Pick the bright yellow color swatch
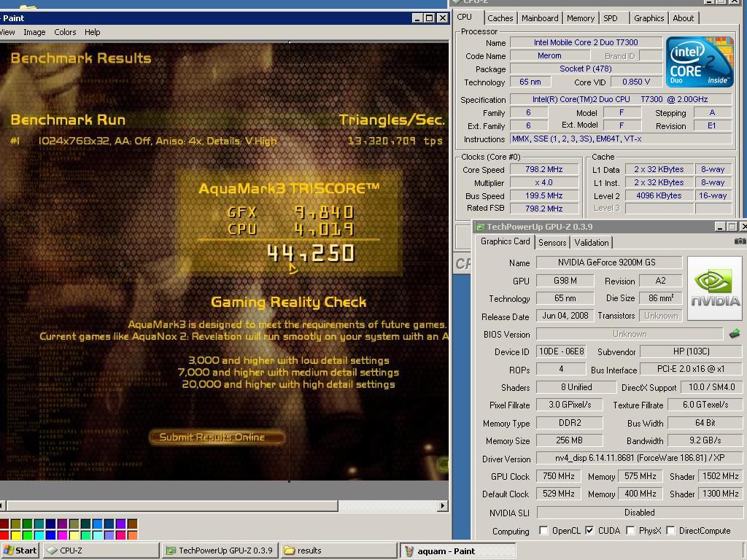747x560 pixels. click(16, 536)
